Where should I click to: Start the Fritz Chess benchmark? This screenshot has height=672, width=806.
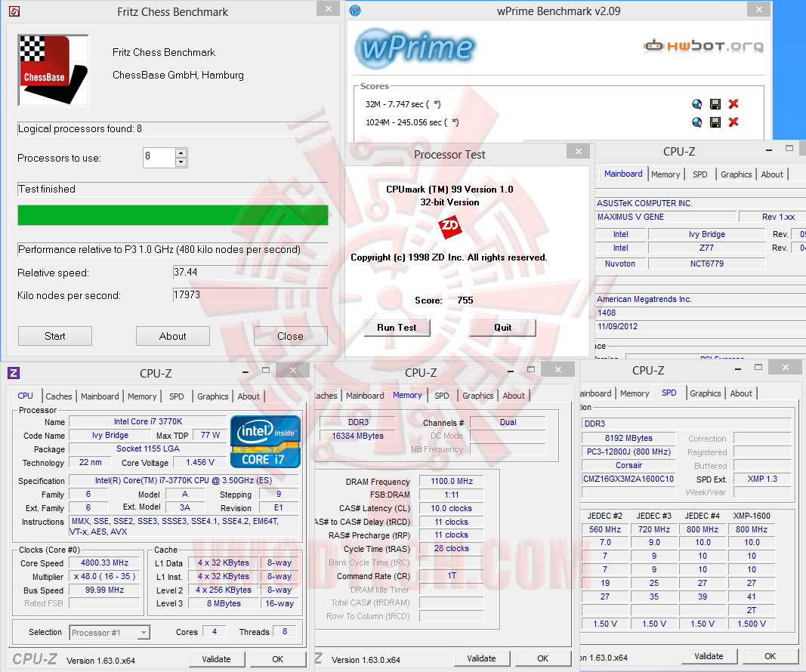tap(55, 336)
